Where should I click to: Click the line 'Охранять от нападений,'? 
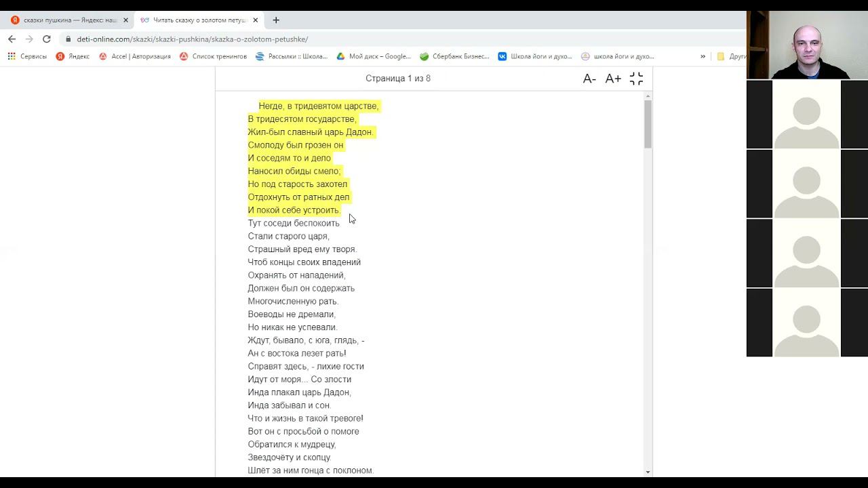point(297,275)
